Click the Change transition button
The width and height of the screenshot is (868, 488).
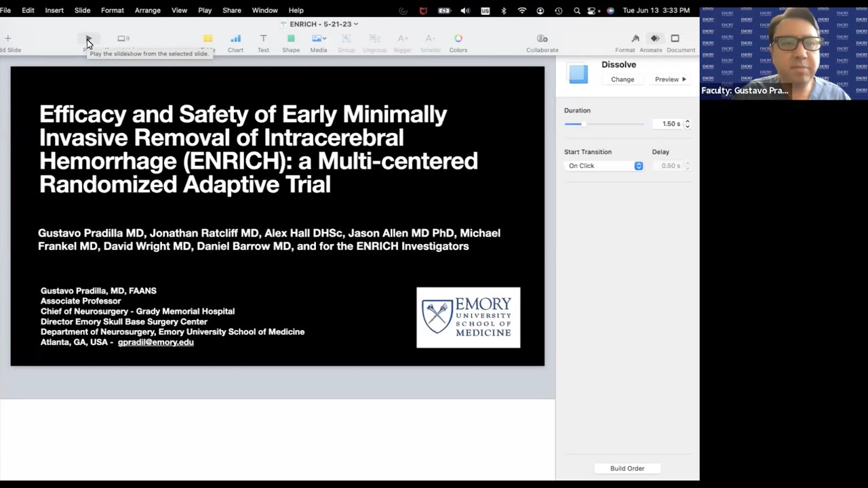pos(623,79)
